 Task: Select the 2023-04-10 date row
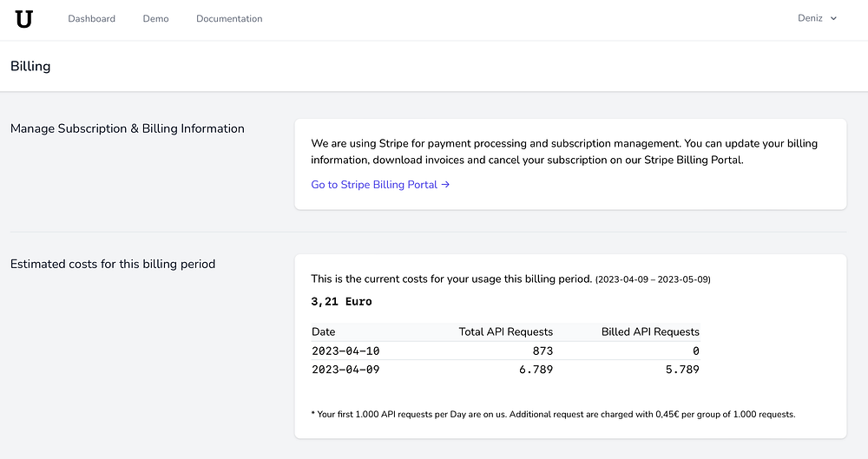(x=345, y=351)
